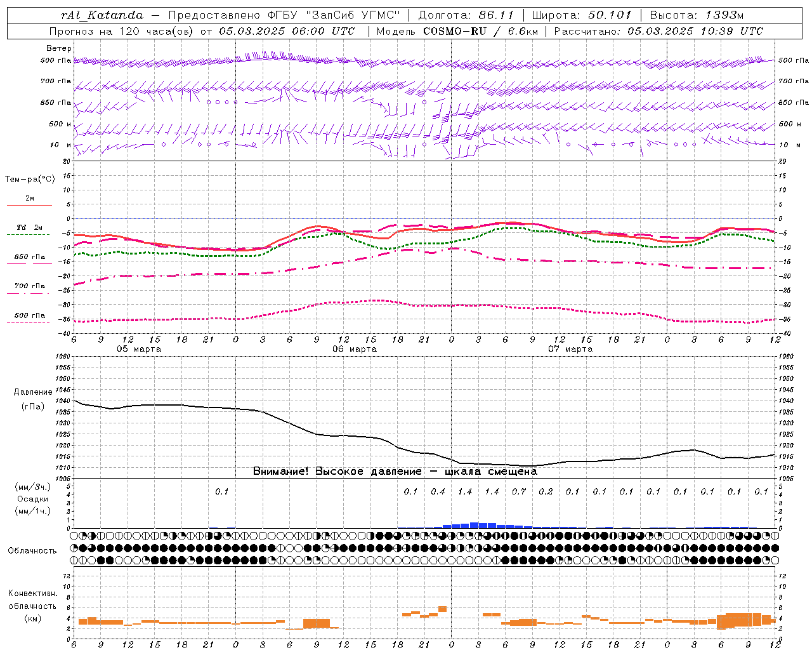The width and height of the screenshot is (812, 650).
Task: Click the (мм/3ч.) precipitation unit label
Action: coord(33,487)
